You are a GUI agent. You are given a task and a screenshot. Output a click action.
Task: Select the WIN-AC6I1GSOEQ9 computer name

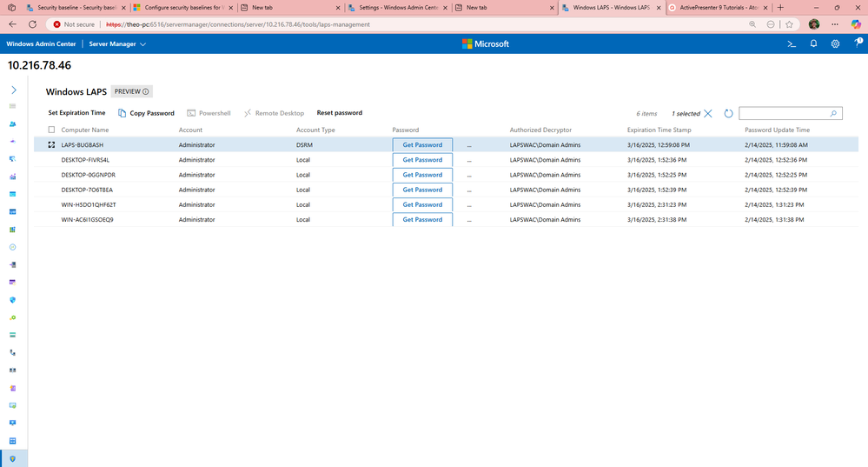pos(87,219)
